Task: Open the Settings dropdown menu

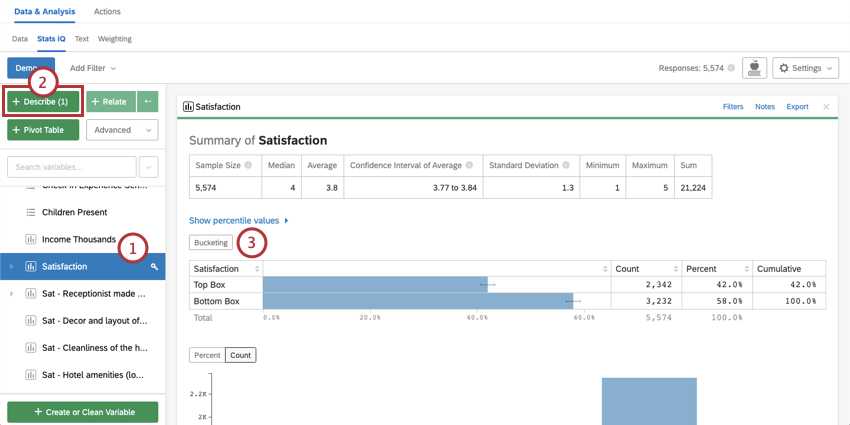Action: click(x=803, y=68)
